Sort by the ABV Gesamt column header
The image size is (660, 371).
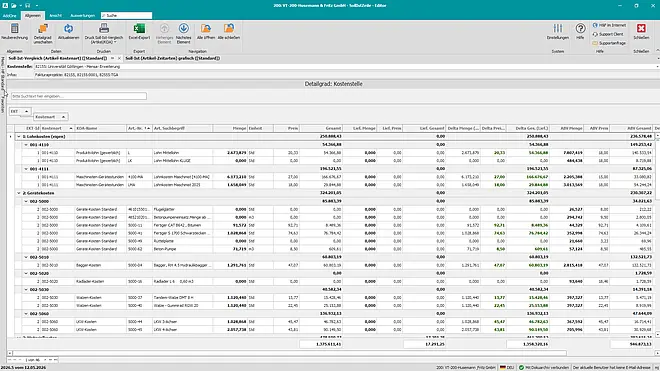631,128
